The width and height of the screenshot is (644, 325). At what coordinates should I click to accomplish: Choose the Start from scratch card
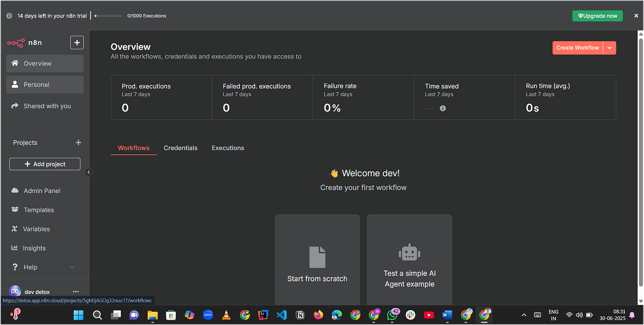point(317,260)
